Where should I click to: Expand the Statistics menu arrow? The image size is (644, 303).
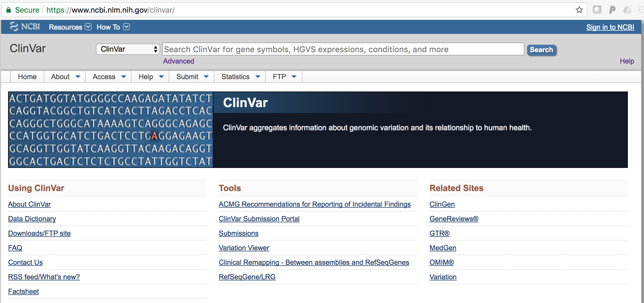(x=258, y=77)
